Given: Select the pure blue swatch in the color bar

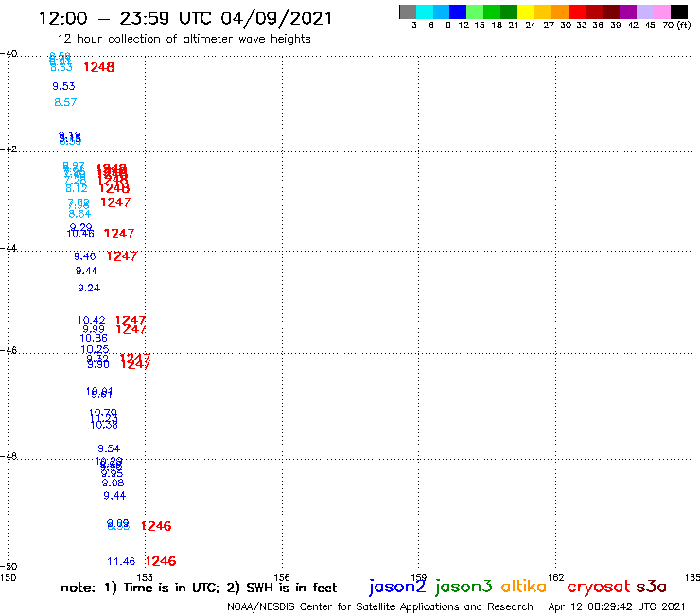Looking at the screenshot, I should point(459,11).
